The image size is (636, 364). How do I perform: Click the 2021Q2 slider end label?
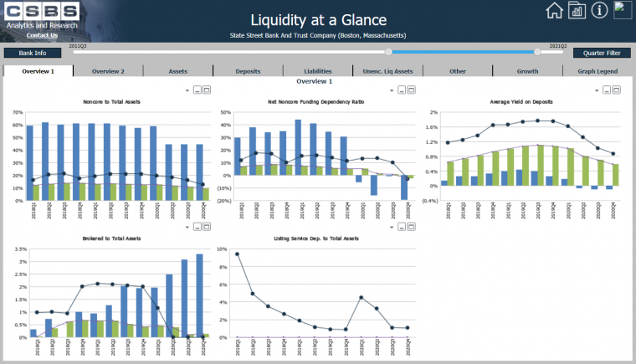point(558,46)
